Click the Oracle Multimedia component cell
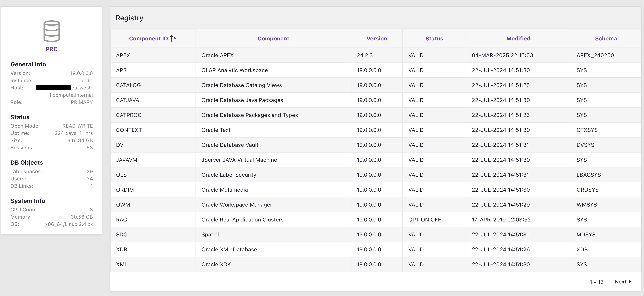 pyautogui.click(x=273, y=190)
